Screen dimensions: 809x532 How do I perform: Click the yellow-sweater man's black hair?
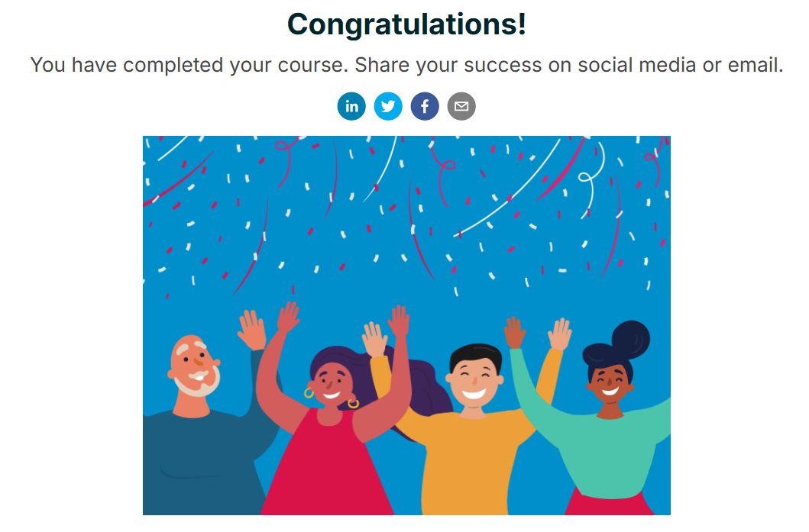click(x=476, y=356)
